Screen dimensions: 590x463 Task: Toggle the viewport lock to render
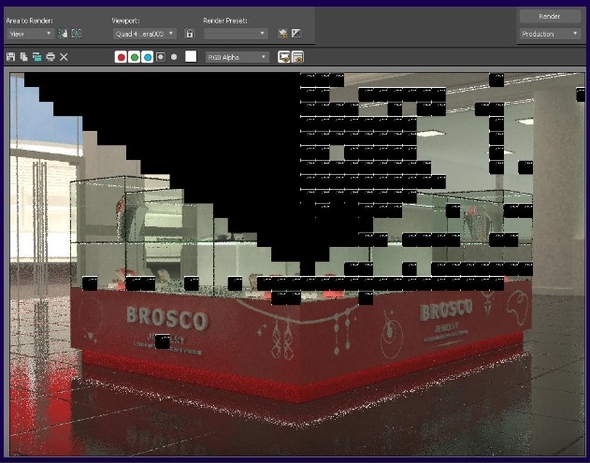coord(190,34)
